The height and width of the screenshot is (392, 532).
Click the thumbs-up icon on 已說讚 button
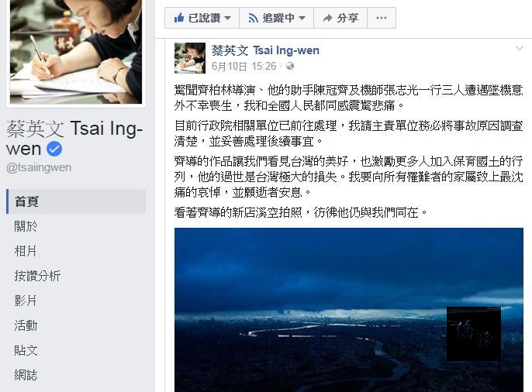179,18
